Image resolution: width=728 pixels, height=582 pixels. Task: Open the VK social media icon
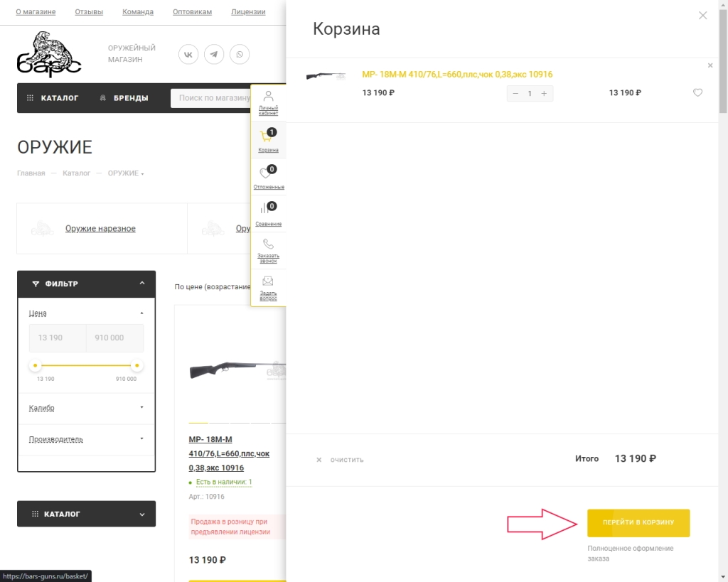(x=188, y=54)
